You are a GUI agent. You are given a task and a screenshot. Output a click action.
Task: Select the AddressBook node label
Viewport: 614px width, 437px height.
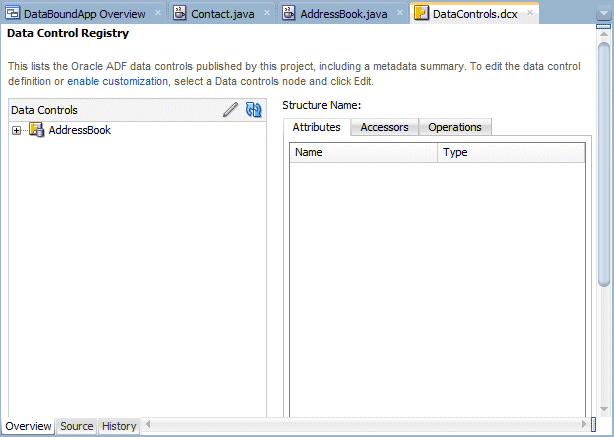(x=79, y=130)
